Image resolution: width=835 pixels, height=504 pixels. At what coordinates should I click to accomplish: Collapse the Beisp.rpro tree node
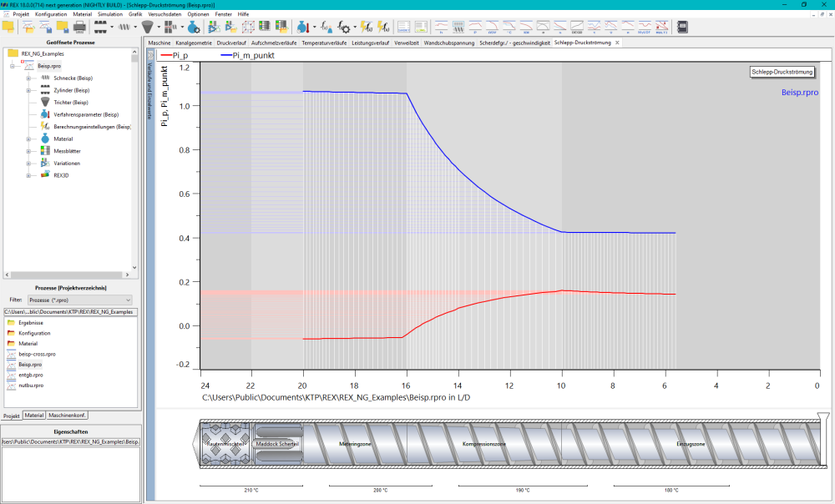coord(13,66)
